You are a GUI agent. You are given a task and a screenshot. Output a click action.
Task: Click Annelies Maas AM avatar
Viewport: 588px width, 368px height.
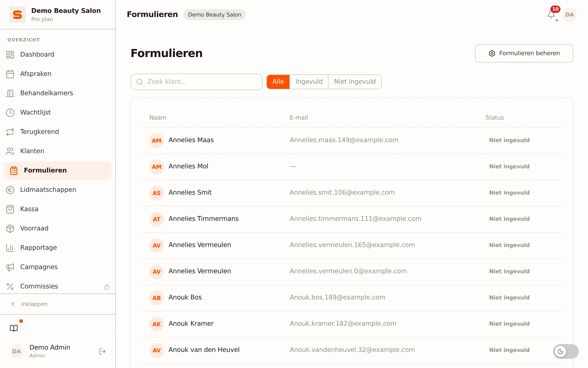point(156,141)
